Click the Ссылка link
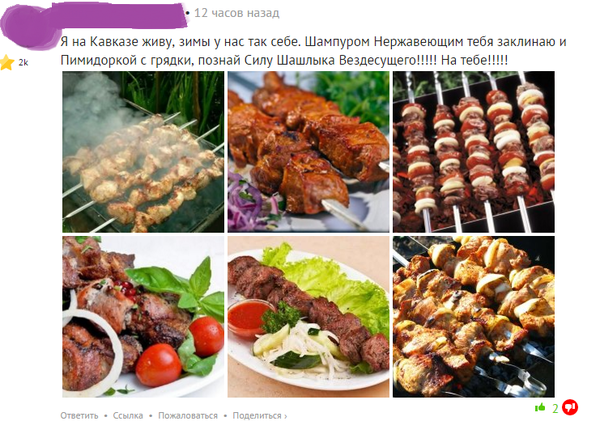Viewport: 600px width, 438px height. 128,416
